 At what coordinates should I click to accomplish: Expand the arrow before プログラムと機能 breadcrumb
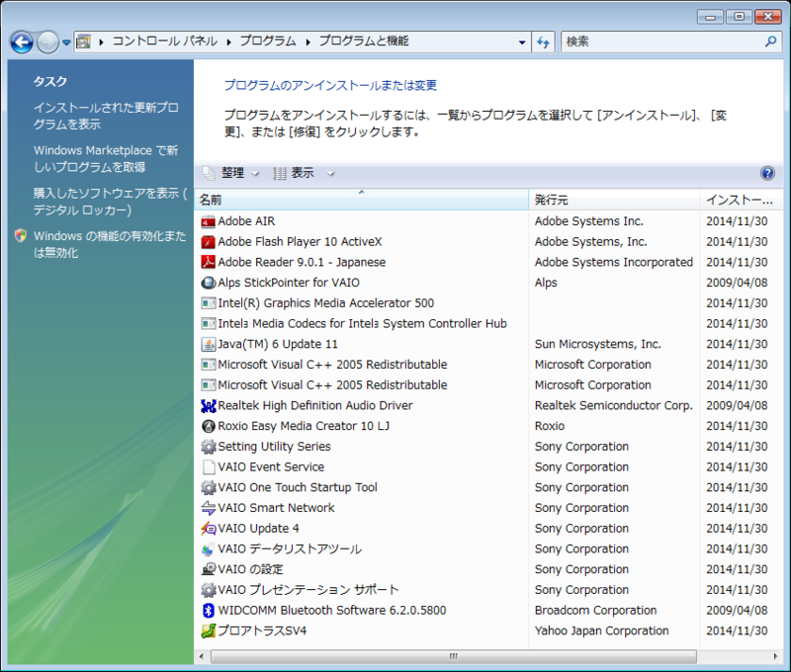point(308,42)
